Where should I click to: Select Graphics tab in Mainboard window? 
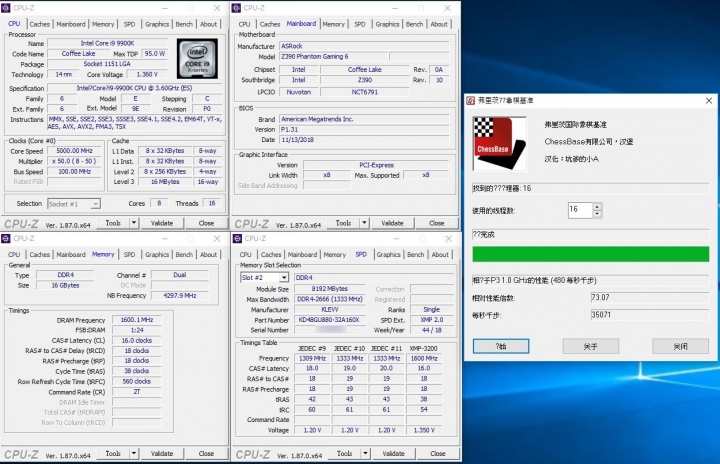387,24
